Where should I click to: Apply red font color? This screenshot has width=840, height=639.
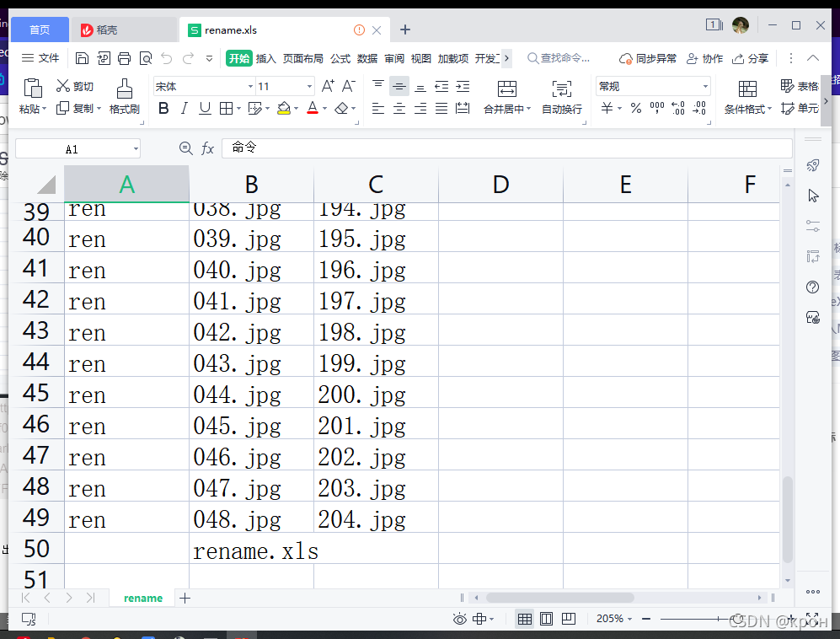coord(313,109)
